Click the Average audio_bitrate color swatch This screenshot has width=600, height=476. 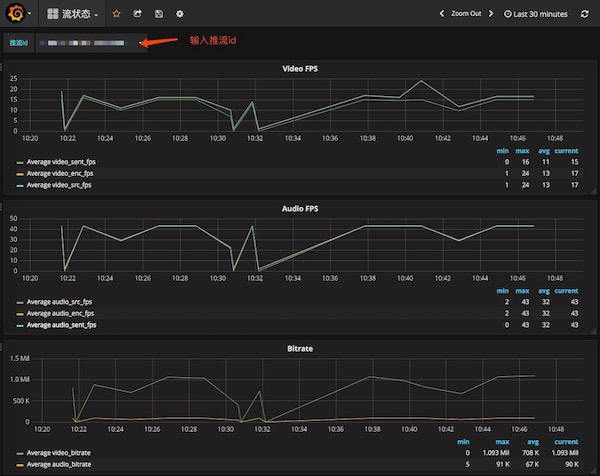pyautogui.click(x=20, y=465)
